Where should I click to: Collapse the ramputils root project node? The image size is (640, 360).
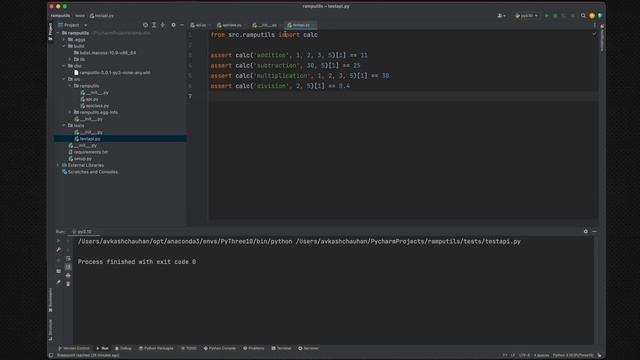click(58, 33)
